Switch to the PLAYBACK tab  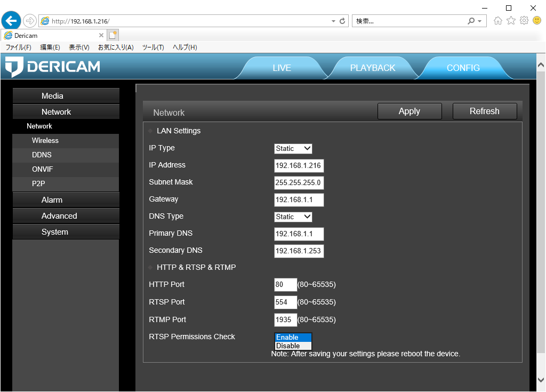(x=373, y=68)
